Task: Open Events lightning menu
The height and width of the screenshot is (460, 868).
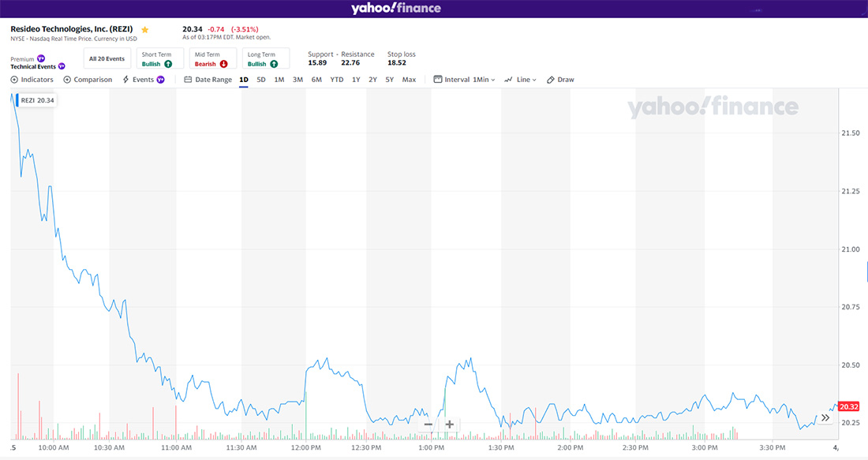Action: click(x=143, y=80)
